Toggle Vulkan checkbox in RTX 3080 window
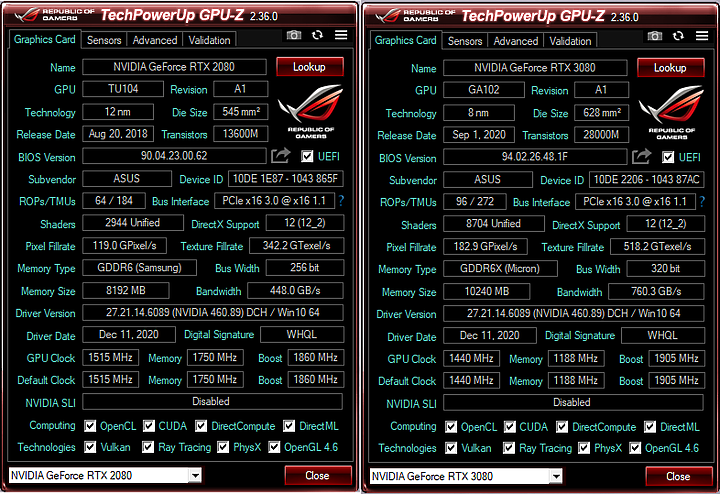This screenshot has height=494, width=720. click(451, 448)
